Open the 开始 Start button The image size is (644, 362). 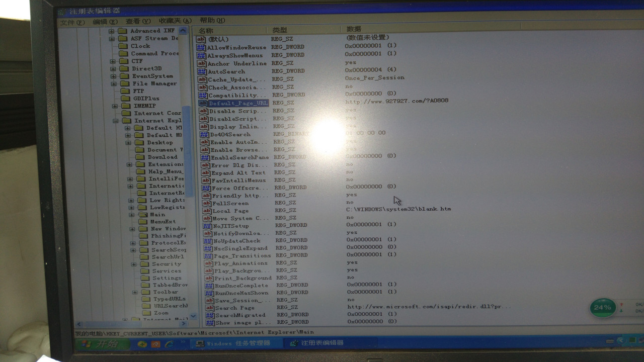103,344
